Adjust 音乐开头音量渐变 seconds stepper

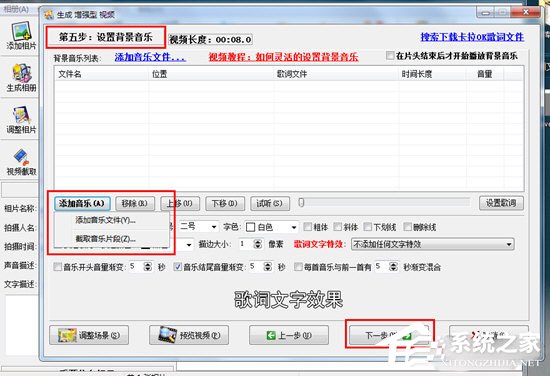(x=148, y=267)
